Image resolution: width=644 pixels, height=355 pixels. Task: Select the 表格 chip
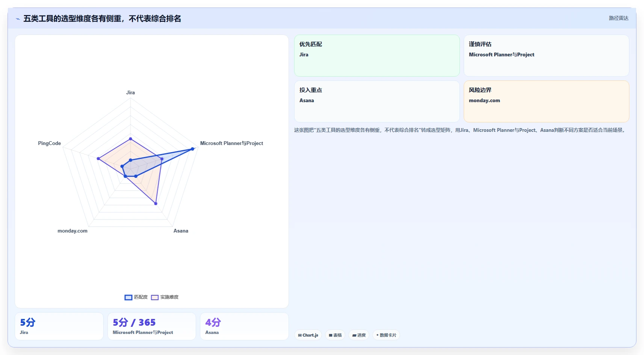click(x=335, y=335)
